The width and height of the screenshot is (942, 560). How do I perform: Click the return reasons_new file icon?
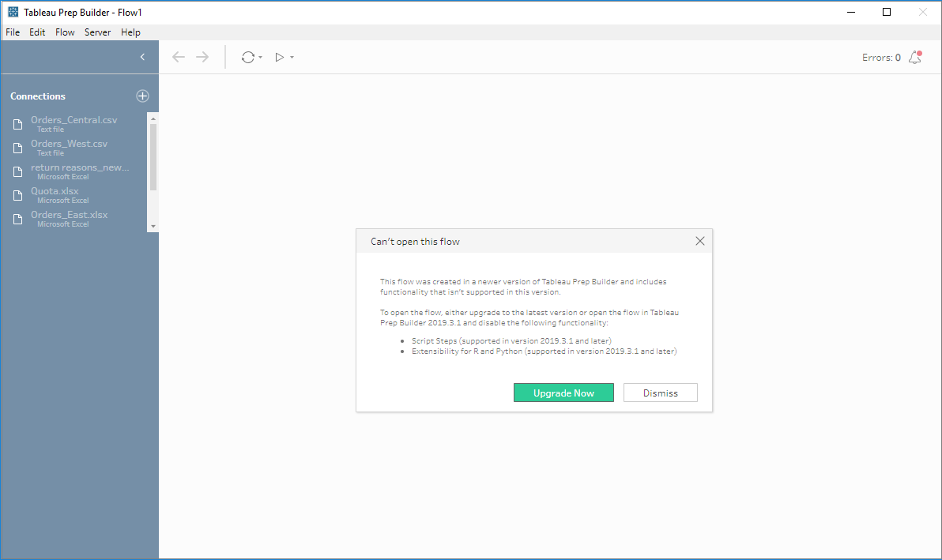pyautogui.click(x=18, y=171)
